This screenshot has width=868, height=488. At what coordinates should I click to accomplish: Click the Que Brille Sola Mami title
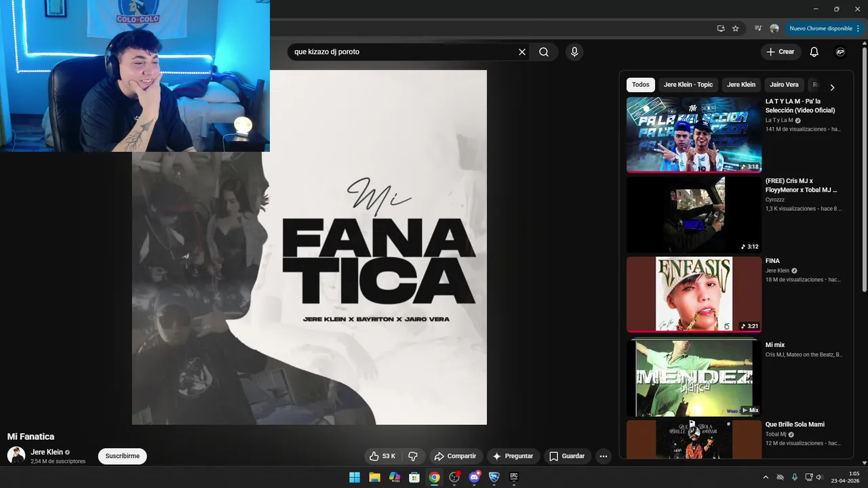coord(795,424)
